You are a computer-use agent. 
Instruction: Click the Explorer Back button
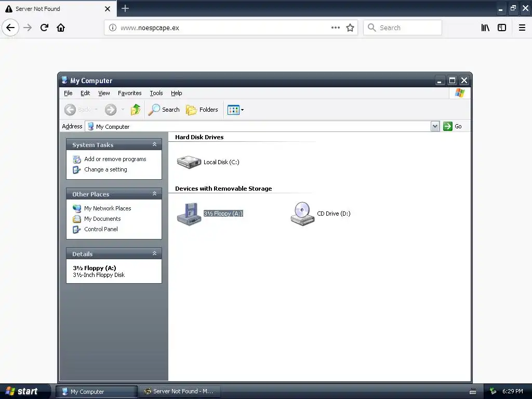click(x=77, y=110)
